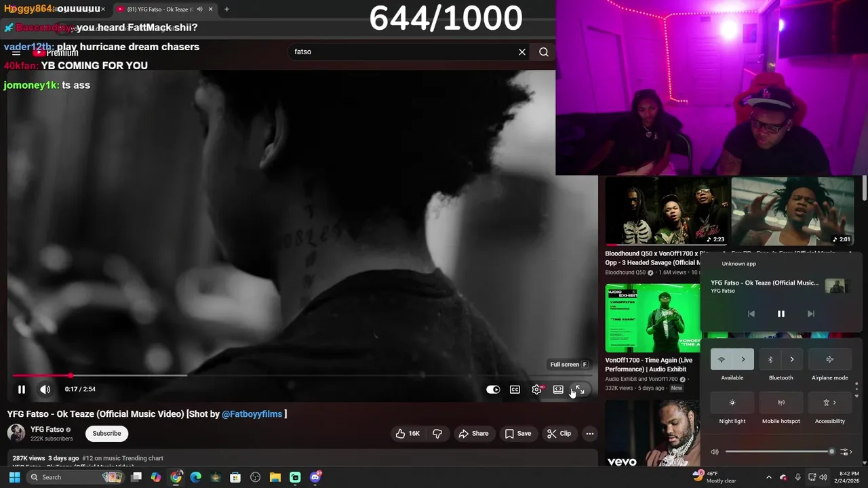Toggle Mobile hotspot tile
The width and height of the screenshot is (868, 488).
pos(781,403)
